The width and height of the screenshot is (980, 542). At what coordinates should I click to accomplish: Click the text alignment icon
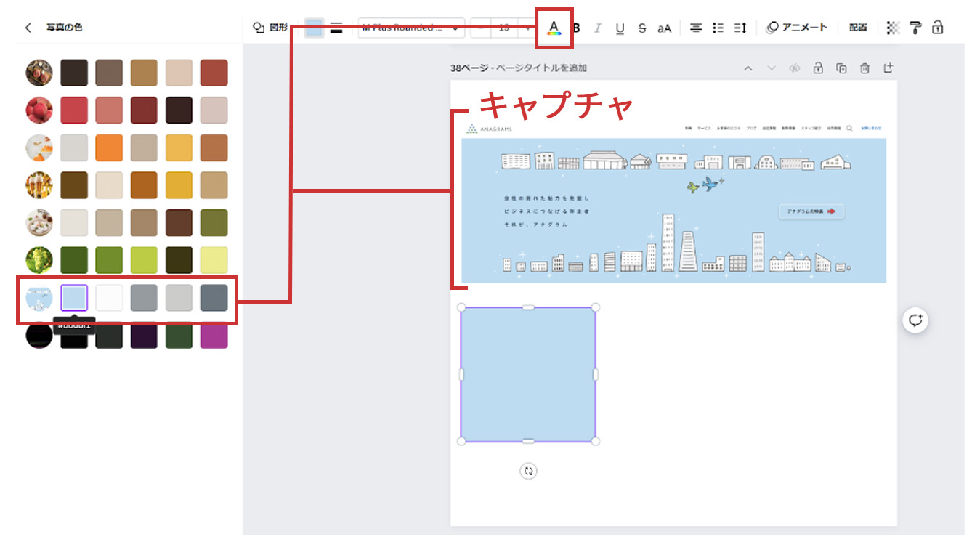696,28
